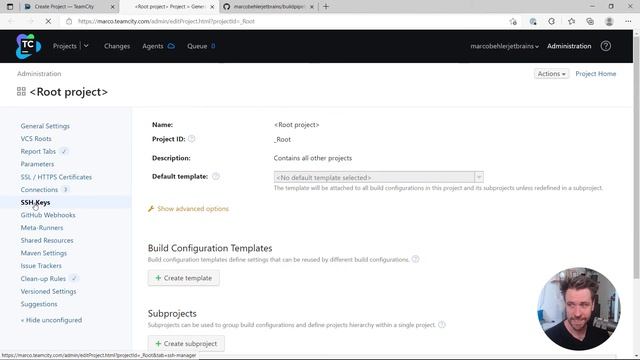Go to Administration
This screenshot has height=360, width=640.
coord(569,46)
